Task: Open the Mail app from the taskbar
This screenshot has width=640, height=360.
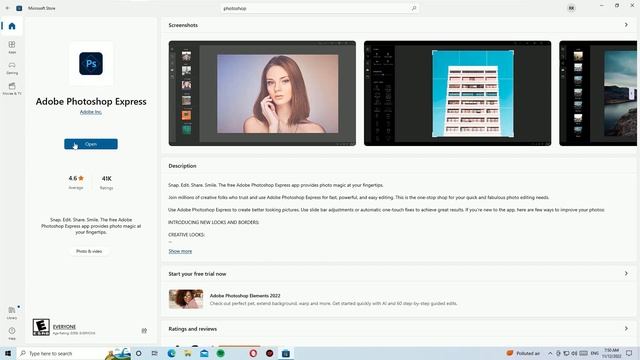Action: point(204,353)
